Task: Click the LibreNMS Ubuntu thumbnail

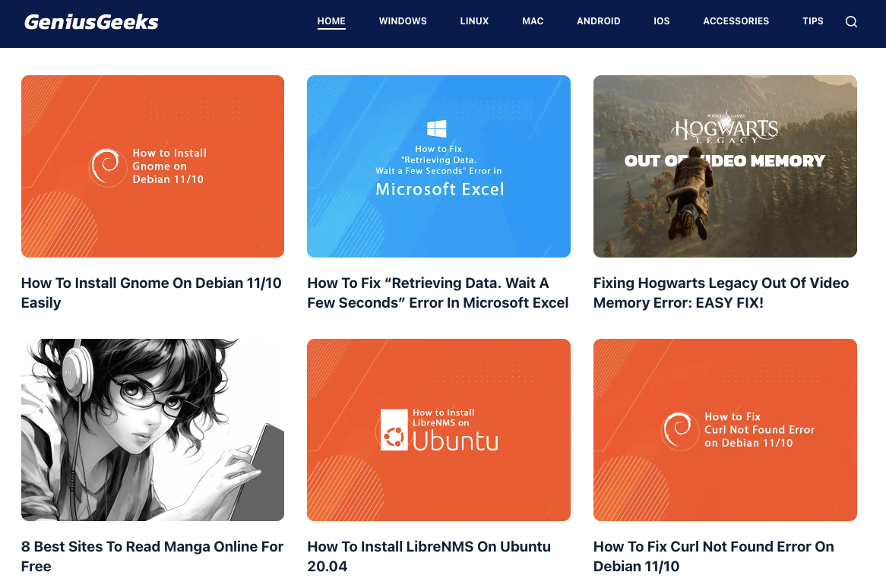Action: pyautogui.click(x=438, y=429)
